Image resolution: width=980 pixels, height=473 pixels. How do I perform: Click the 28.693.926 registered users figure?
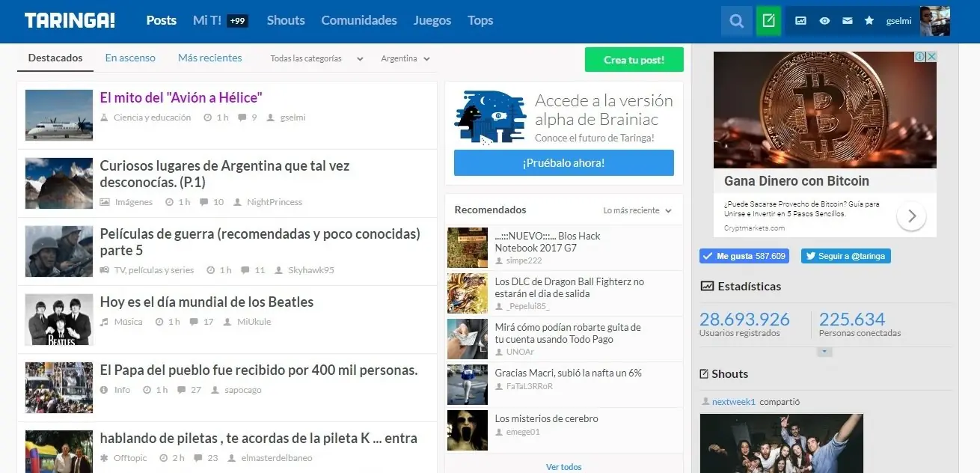744,319
